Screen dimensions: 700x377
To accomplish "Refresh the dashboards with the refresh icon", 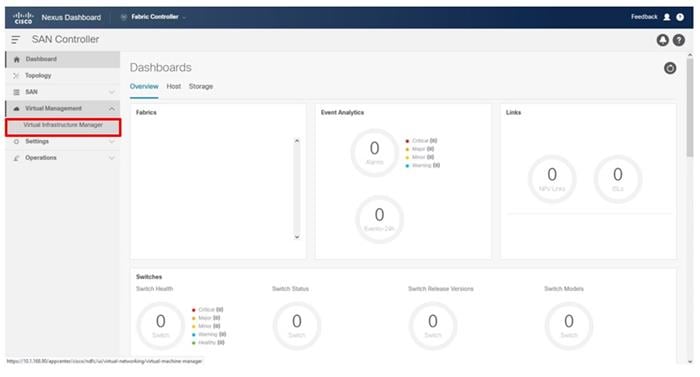I will click(670, 68).
